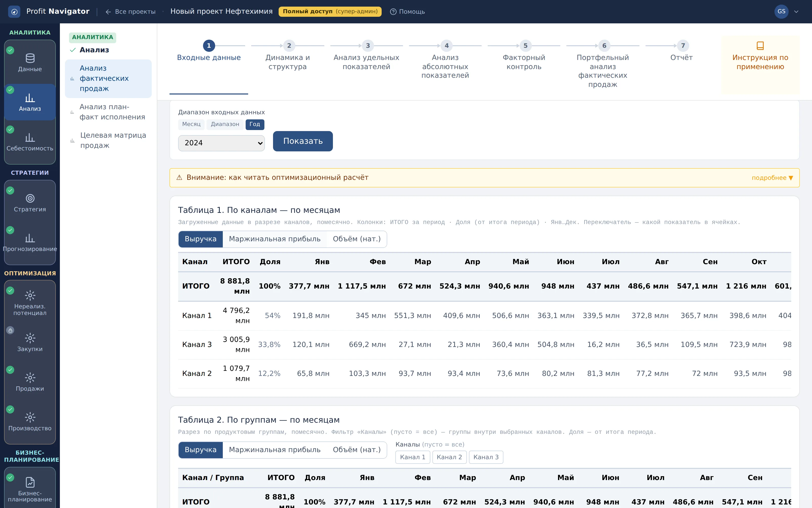
Task: Switch Table 2 to Объём (нат.)
Action: (357, 450)
